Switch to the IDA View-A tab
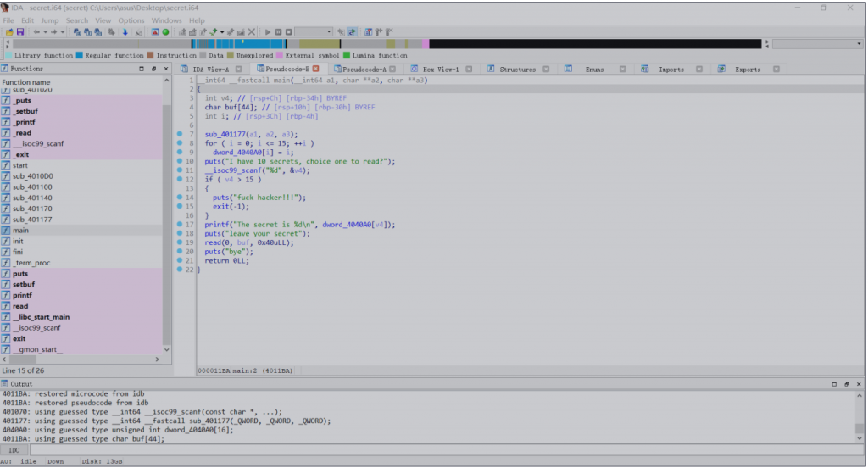The width and height of the screenshot is (868, 468). tap(210, 70)
